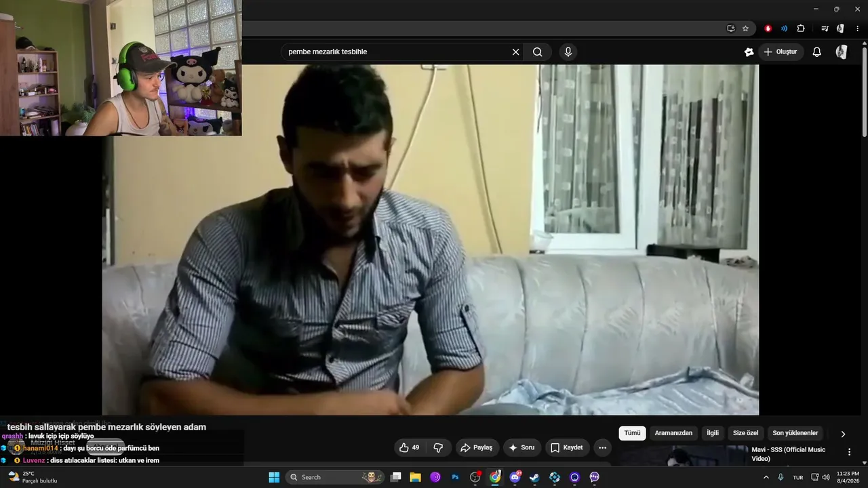Open OBS Studio from the taskbar
The width and height of the screenshot is (868, 488).
click(475, 477)
